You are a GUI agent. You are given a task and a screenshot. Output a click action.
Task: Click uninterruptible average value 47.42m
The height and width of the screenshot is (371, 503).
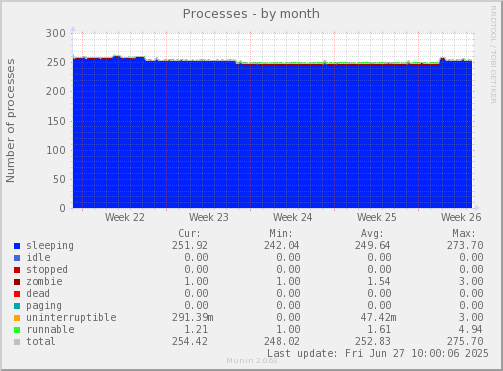(x=378, y=318)
